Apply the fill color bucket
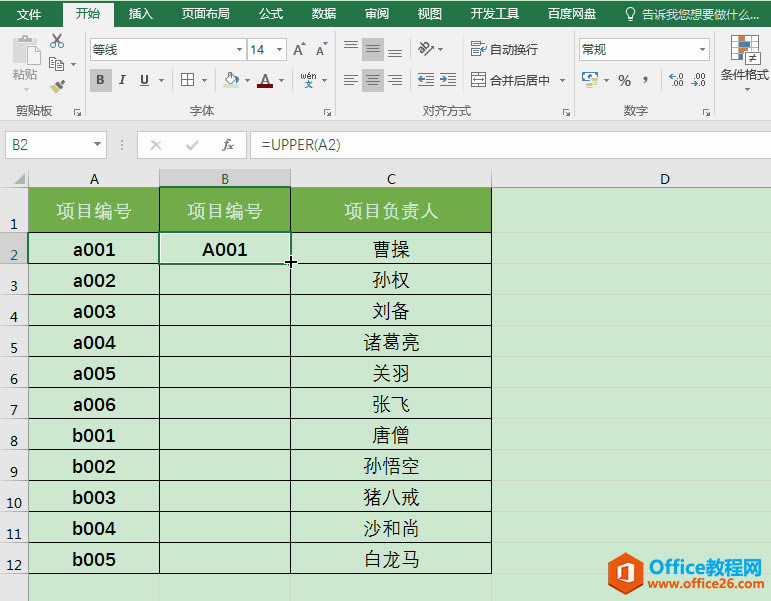The width and height of the screenshot is (771, 601). [232, 80]
